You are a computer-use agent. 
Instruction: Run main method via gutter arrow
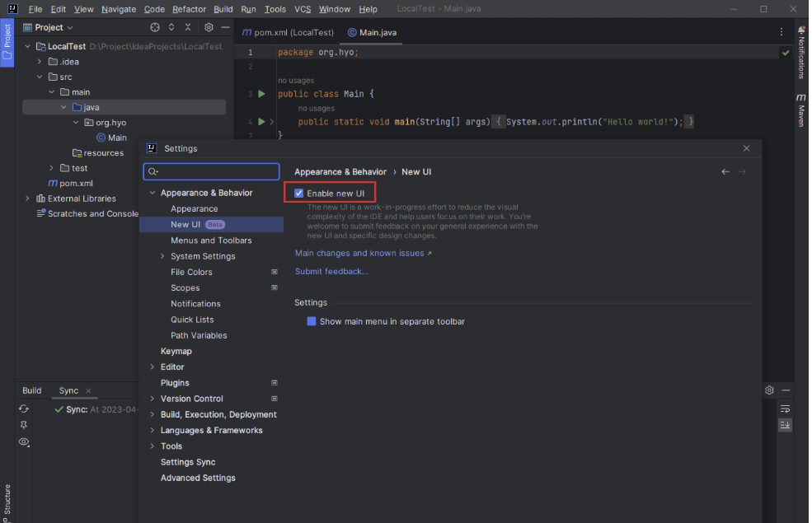point(261,122)
